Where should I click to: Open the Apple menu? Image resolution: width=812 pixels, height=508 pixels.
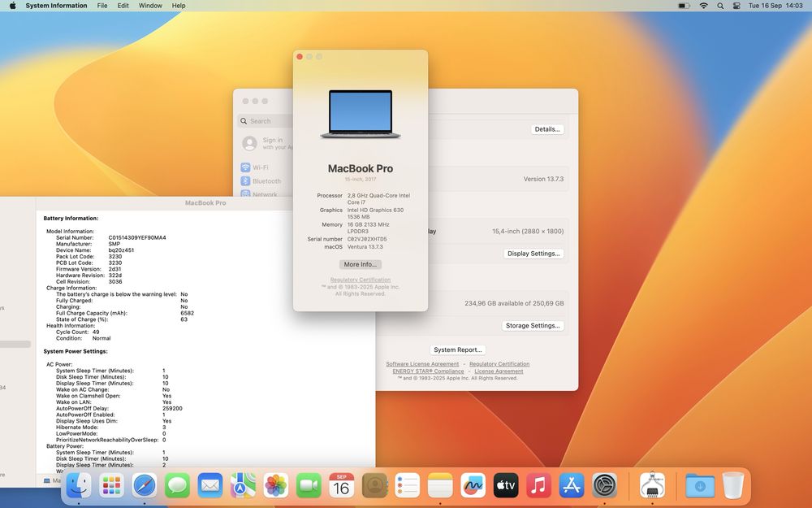click(x=12, y=6)
